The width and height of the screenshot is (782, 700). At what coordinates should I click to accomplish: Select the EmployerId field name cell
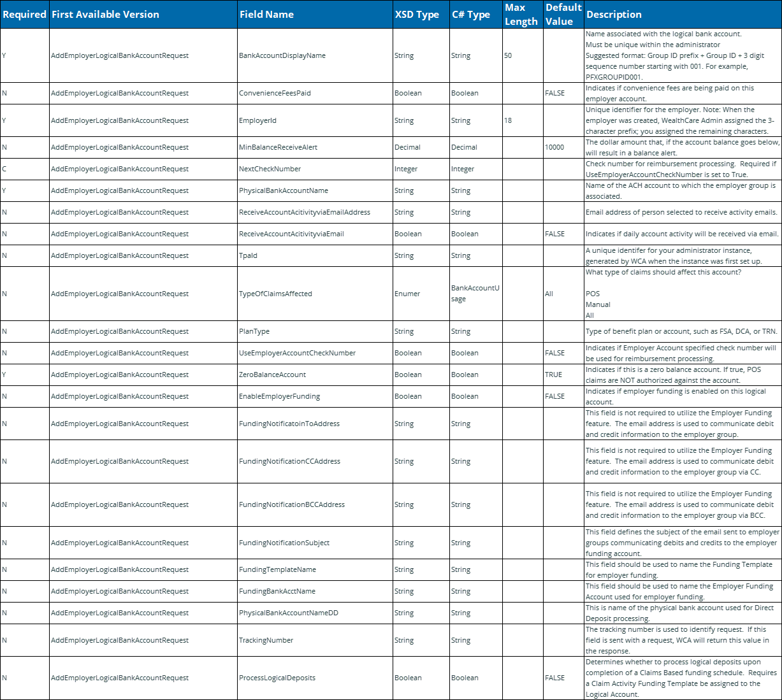coord(315,120)
